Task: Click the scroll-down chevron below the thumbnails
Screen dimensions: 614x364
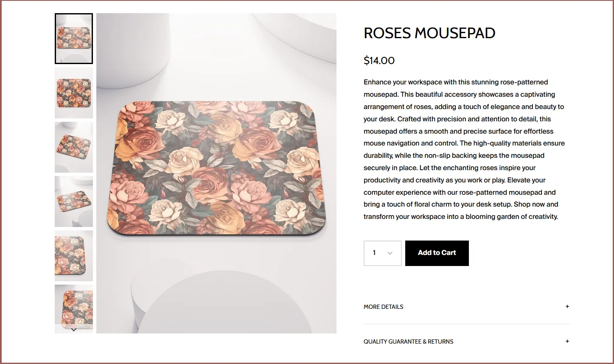Action: tap(73, 329)
